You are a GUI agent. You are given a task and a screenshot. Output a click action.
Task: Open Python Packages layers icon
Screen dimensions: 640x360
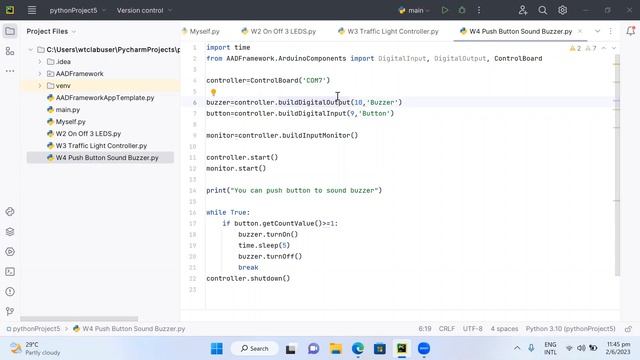[x=10, y=231]
